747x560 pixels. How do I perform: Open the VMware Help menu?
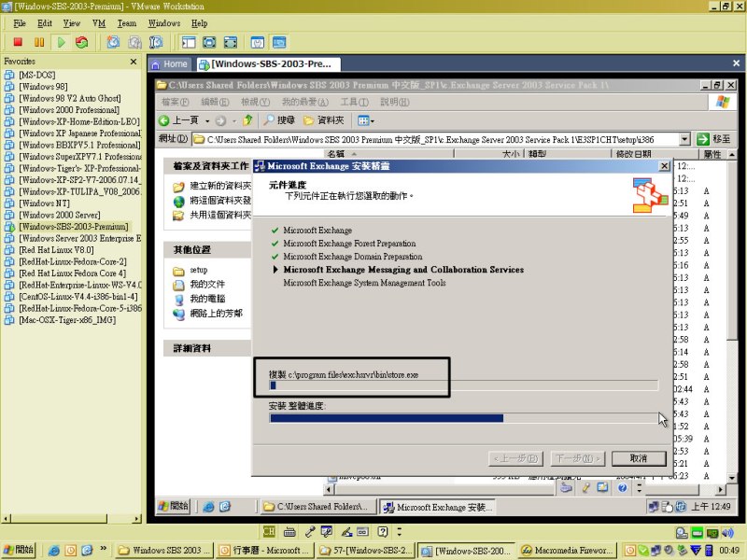(x=199, y=23)
